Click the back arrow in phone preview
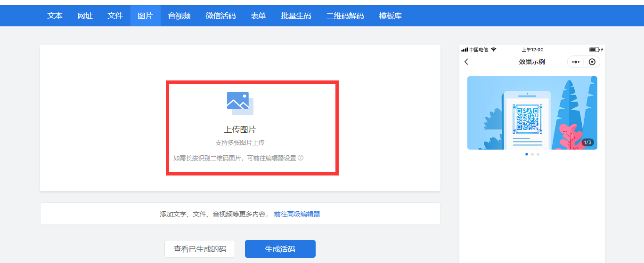Screen dimensions: 644x263 pos(466,62)
